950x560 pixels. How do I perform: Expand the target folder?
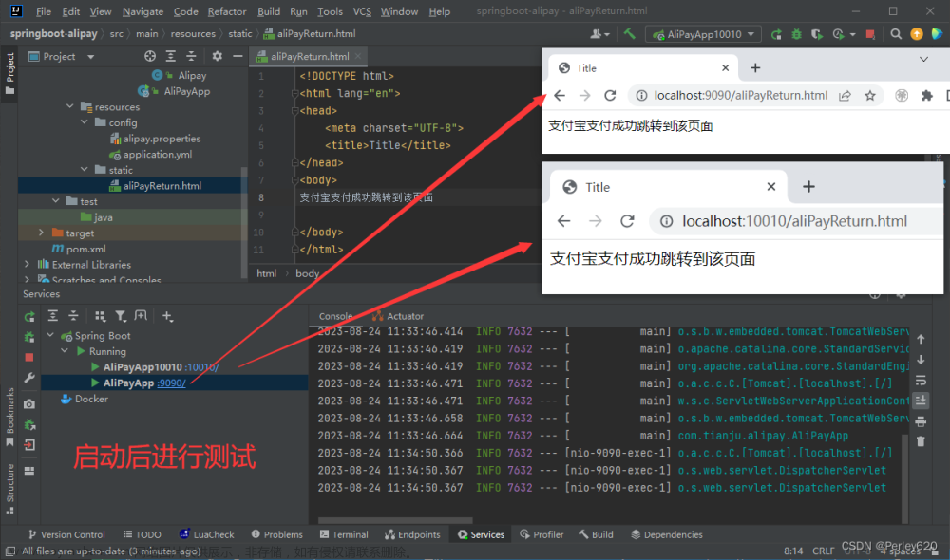point(41,233)
